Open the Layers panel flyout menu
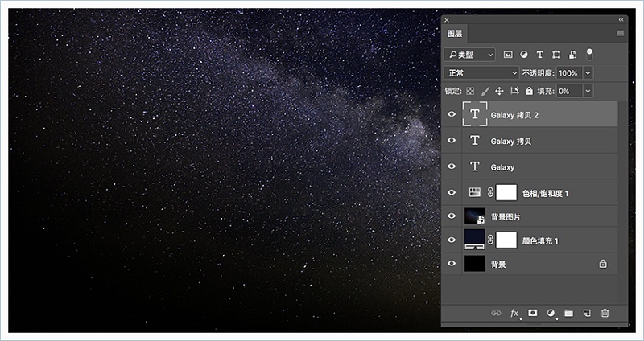Viewport: 644px width, 341px height. click(x=620, y=34)
